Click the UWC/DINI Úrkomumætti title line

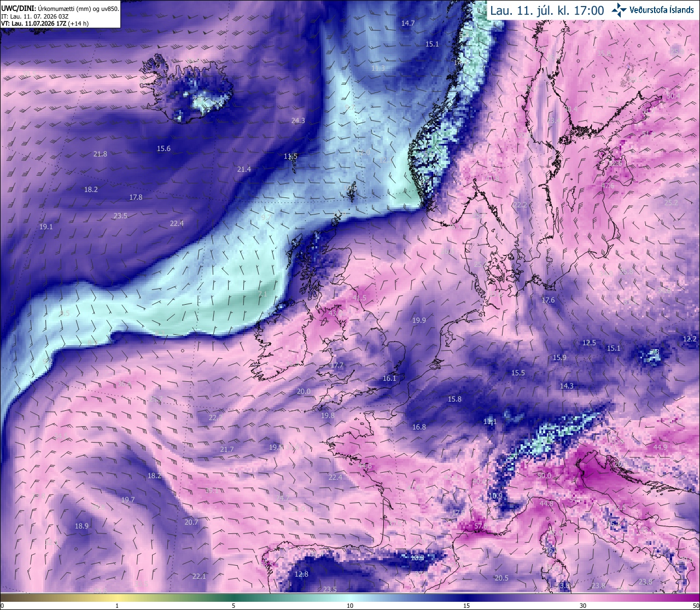click(60, 9)
